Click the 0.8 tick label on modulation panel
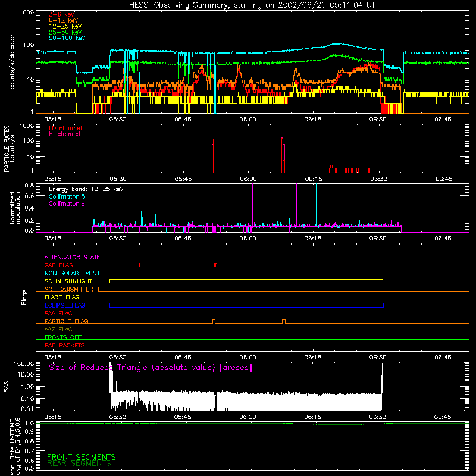Viewport: 476px width, 476px height. 29,185
